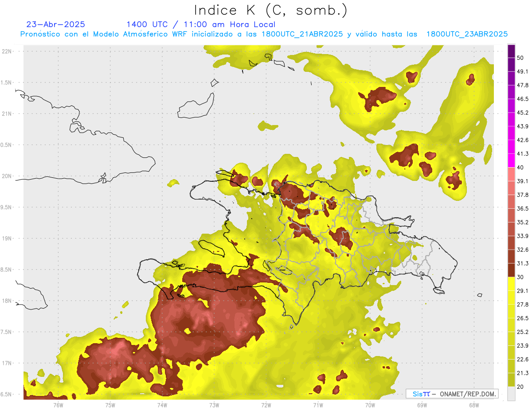The width and height of the screenshot is (532, 411).
Task: Click the legend value "39.1"
Action: (x=523, y=181)
